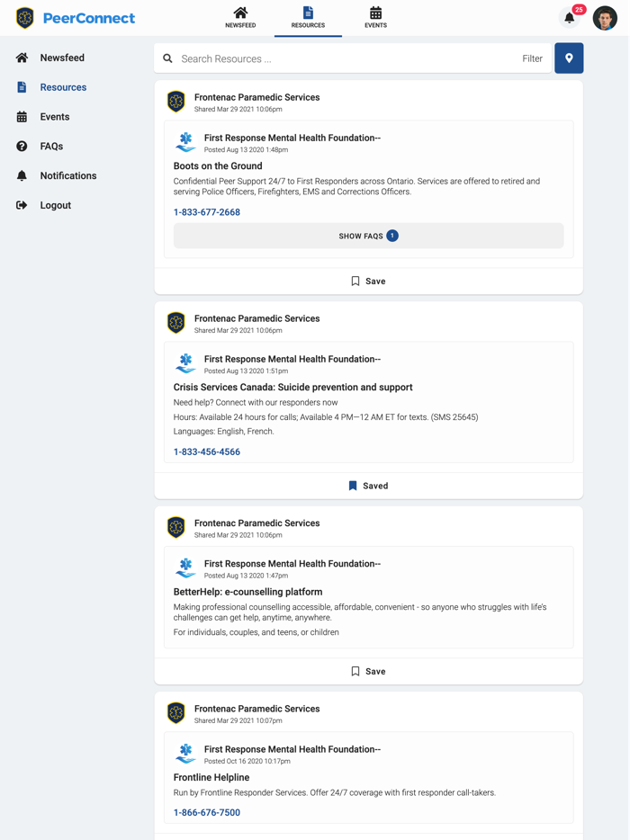Open the user profile avatar
630x840 pixels.
tap(605, 18)
